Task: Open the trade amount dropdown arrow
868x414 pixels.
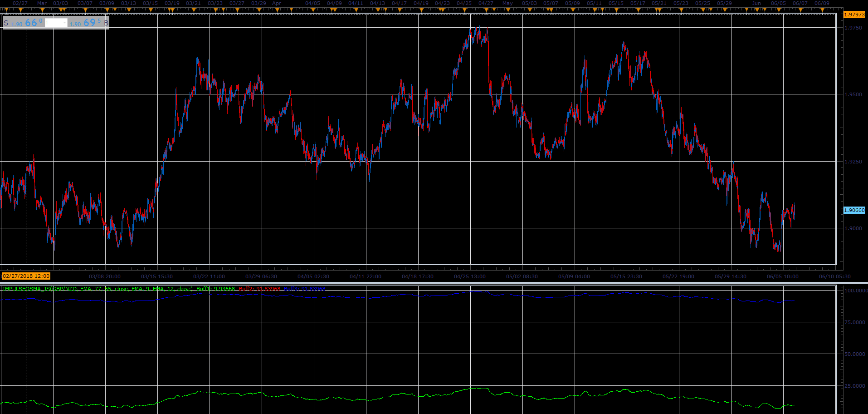Action: (64, 23)
